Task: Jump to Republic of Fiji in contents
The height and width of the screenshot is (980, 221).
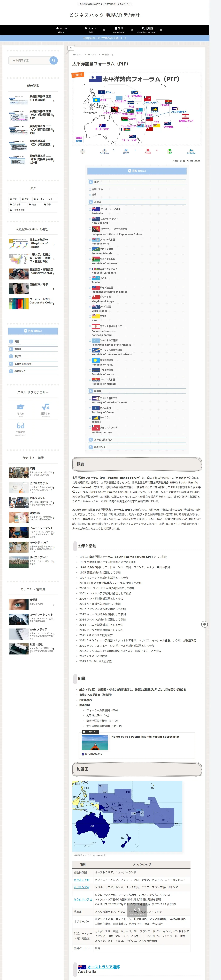Action: (101, 244)
